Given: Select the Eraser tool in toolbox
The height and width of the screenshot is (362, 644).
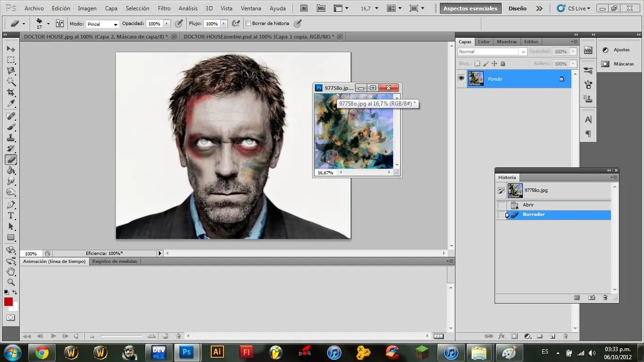Looking at the screenshot, I should (10, 159).
